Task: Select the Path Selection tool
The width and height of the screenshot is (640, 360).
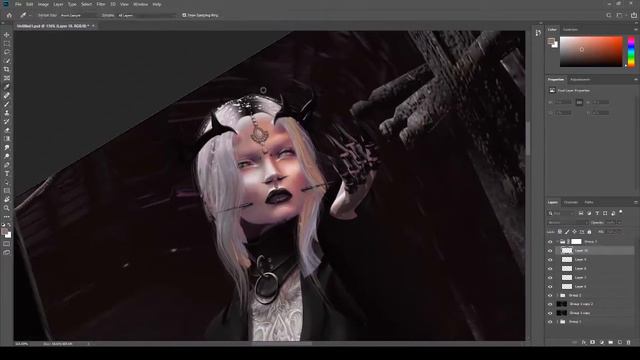Action: (x=7, y=182)
